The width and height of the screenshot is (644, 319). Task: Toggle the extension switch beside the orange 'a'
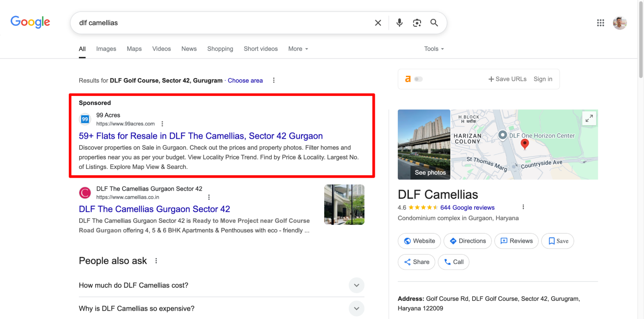pyautogui.click(x=418, y=79)
